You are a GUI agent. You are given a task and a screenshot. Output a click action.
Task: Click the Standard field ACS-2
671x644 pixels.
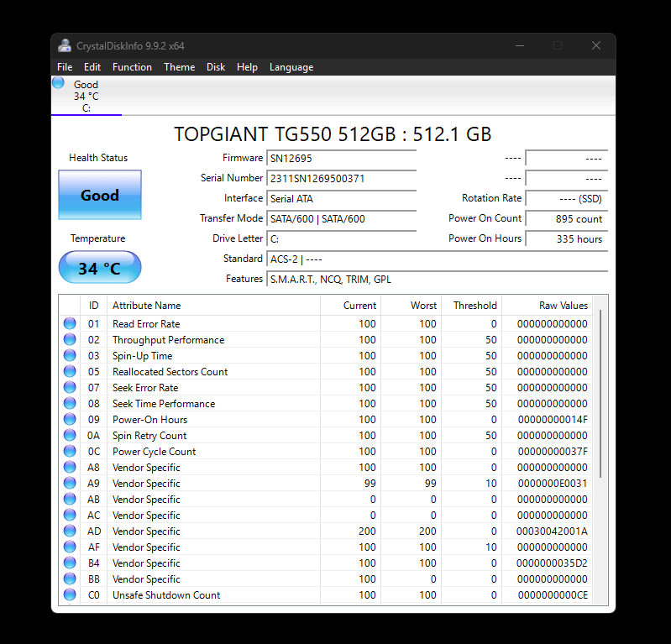tap(437, 259)
